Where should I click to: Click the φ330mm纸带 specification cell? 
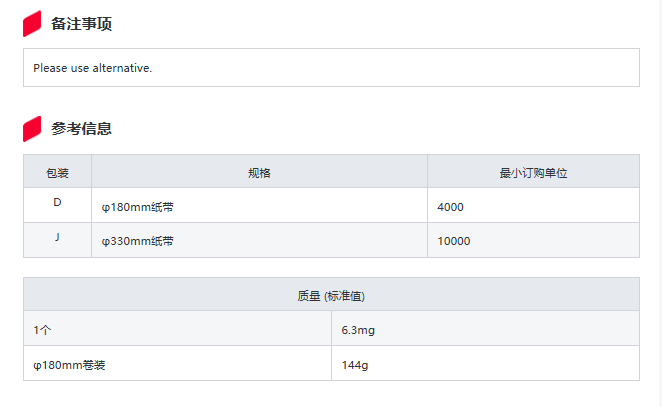pos(138,241)
